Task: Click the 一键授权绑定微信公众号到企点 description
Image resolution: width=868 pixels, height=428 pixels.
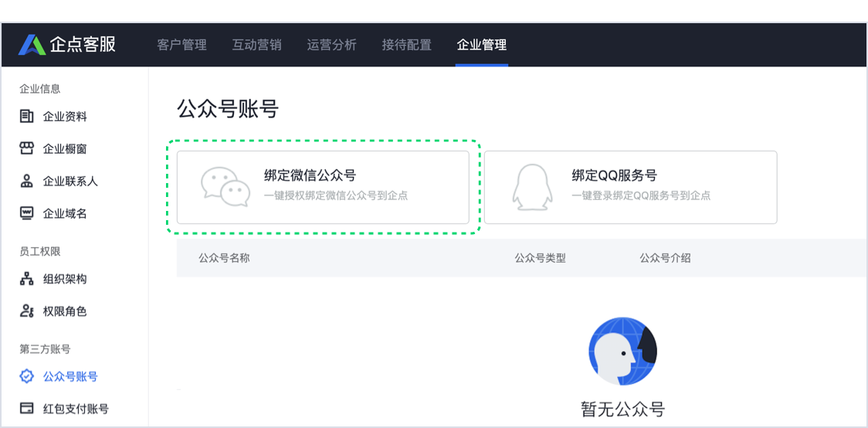Action: [x=336, y=196]
